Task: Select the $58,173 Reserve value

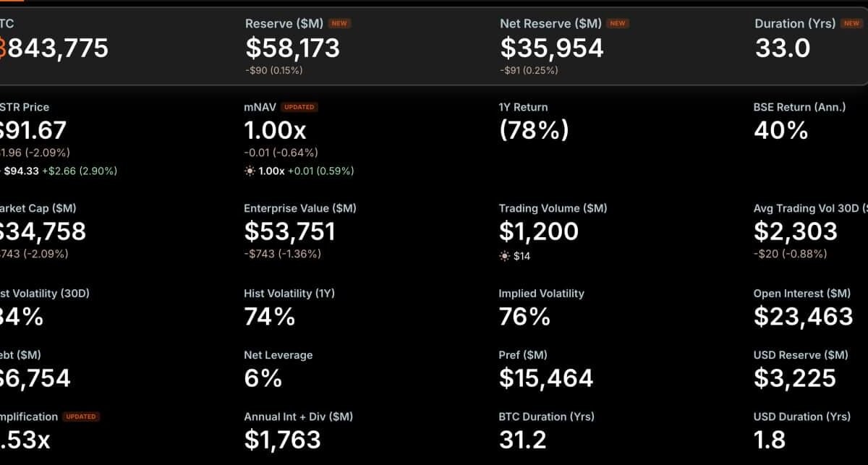Action: click(292, 48)
